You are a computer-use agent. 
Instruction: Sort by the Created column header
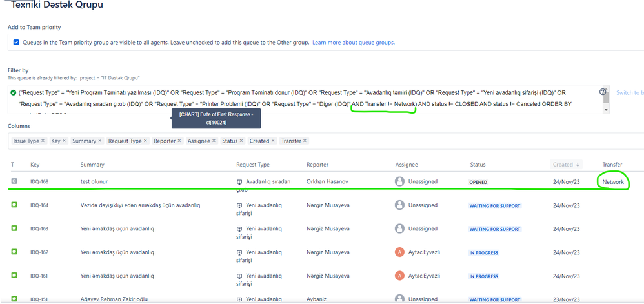[566, 165]
